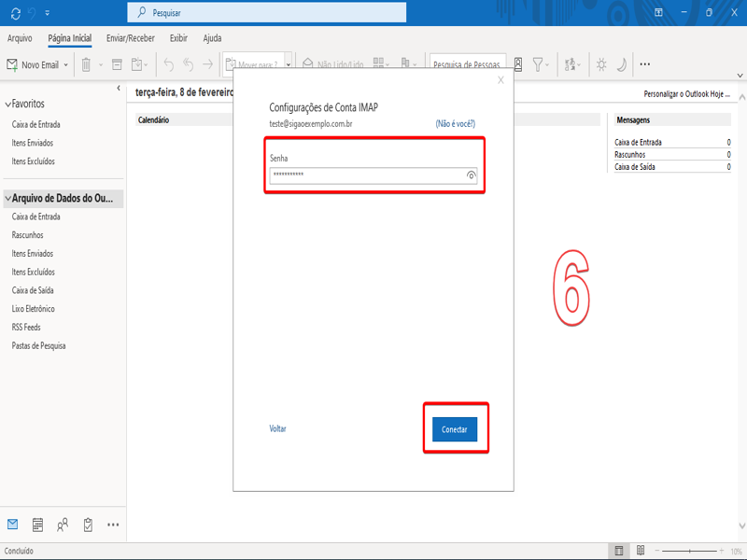Open the Exibir tab
747x560 pixels.
[178, 38]
